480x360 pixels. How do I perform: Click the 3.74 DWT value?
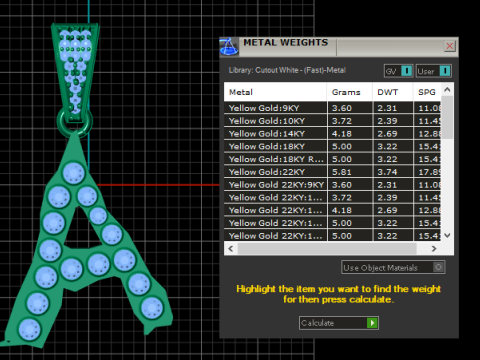tap(387, 172)
